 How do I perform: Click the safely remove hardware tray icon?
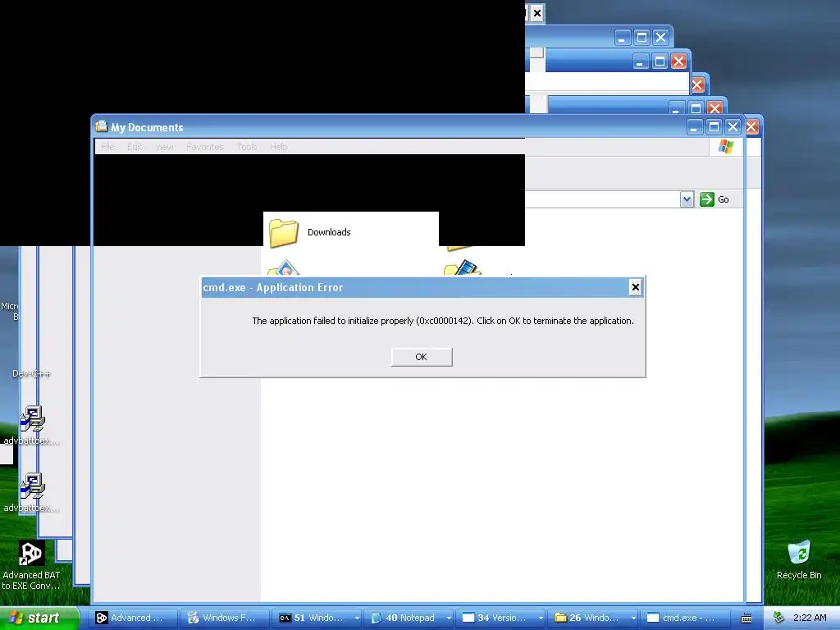(779, 618)
